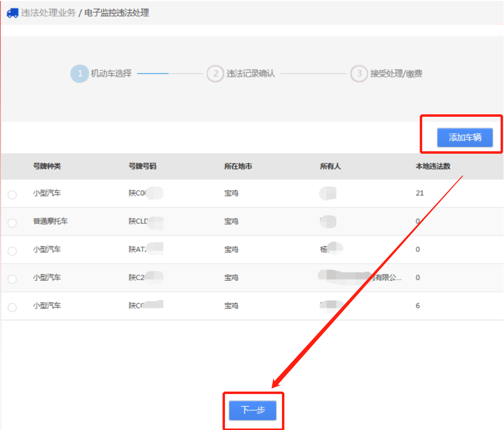Click the step 3 circle icon
The height and width of the screenshot is (430, 504).
359,74
